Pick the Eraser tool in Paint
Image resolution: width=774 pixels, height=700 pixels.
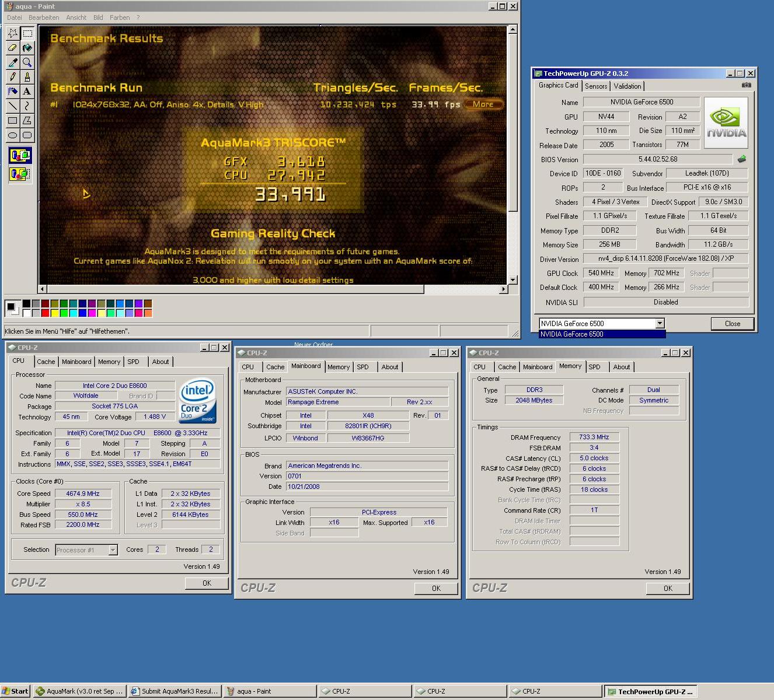(13, 48)
